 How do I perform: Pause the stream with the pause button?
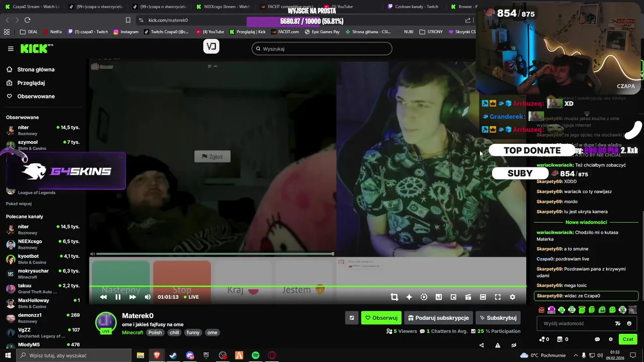(118, 297)
